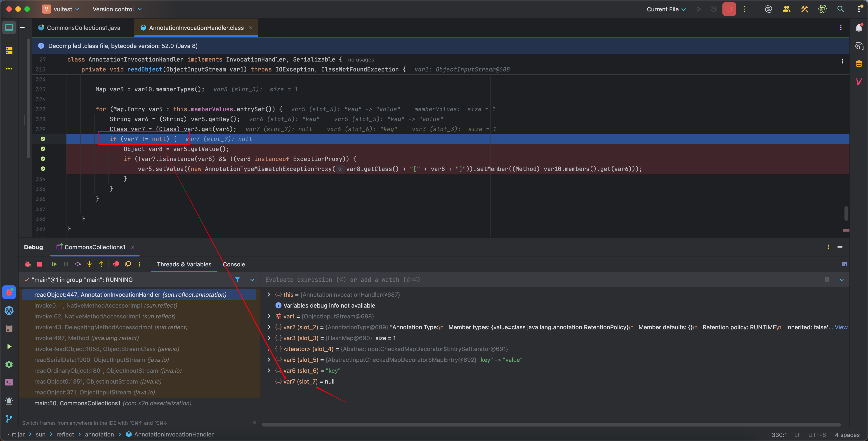Click Rerun debug bug icon in debug toolbar
This screenshot has height=441, width=868.
tap(28, 264)
